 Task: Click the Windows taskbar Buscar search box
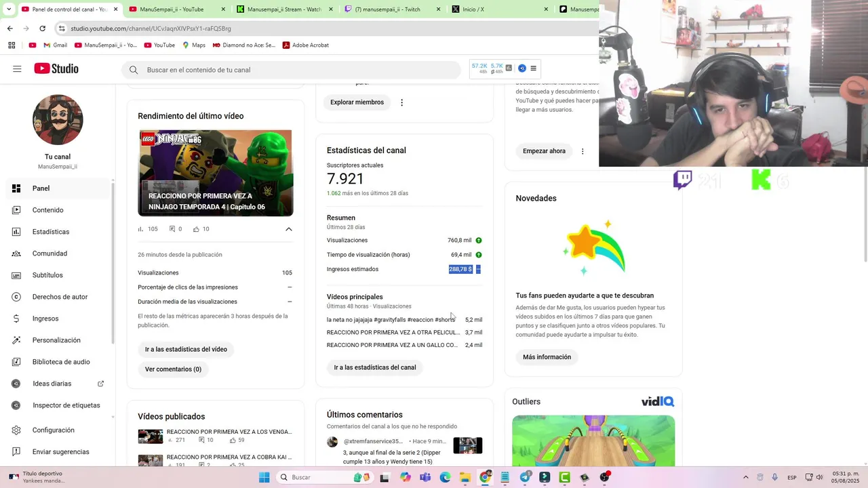pyautogui.click(x=323, y=477)
